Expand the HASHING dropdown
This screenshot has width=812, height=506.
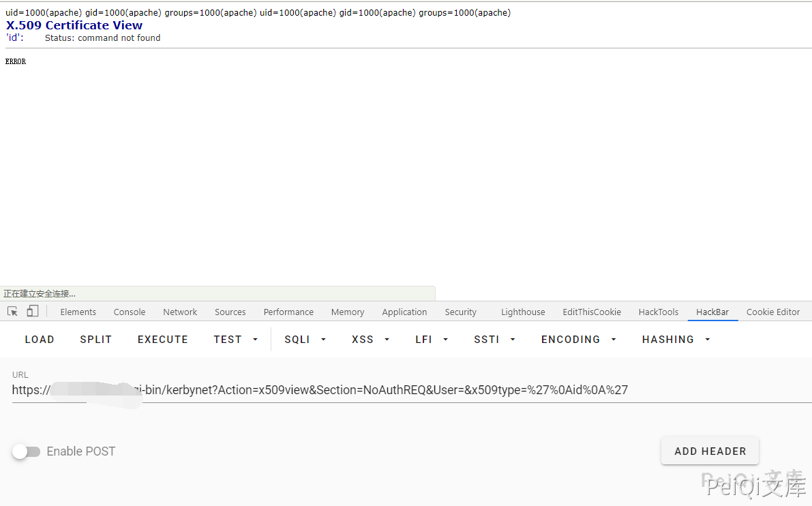click(x=676, y=340)
